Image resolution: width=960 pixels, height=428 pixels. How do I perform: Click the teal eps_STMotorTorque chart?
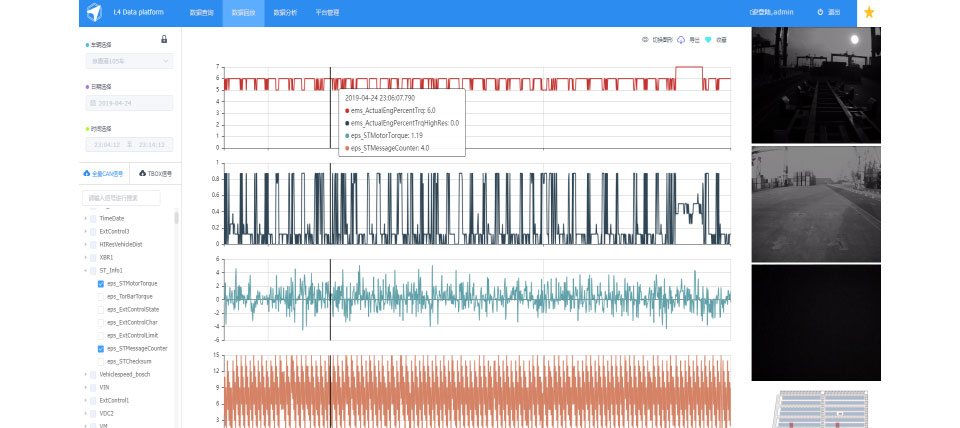[x=478, y=299]
